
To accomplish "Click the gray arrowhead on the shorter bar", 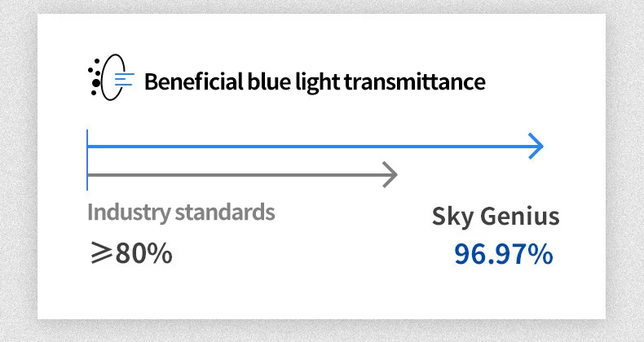I will [x=390, y=174].
